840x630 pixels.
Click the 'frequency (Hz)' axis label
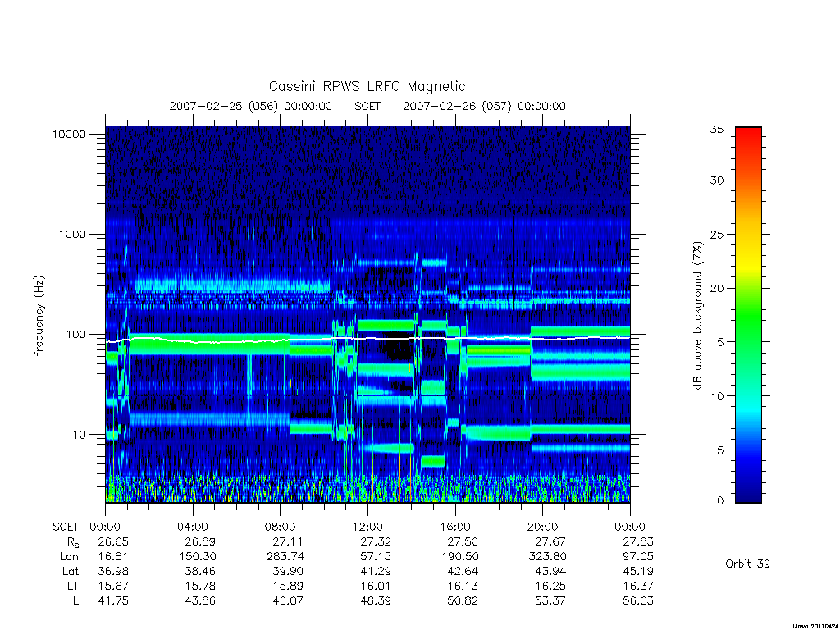pos(39,316)
